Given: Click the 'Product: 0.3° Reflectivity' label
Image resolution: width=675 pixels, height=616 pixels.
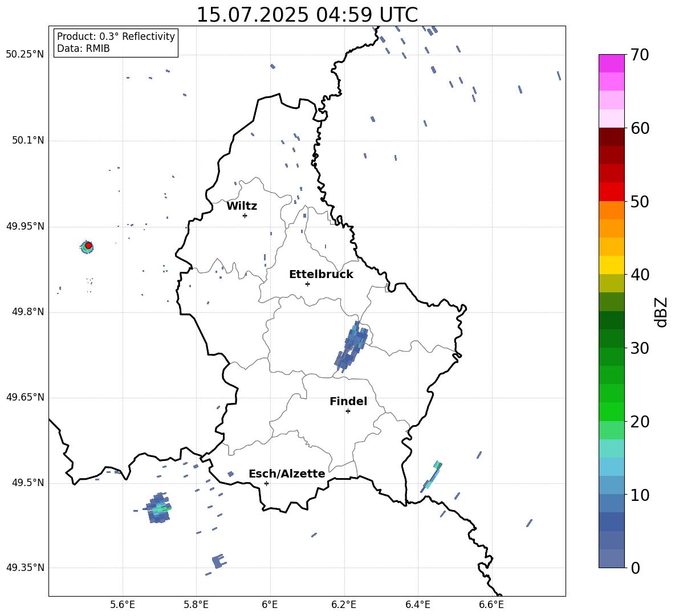Looking at the screenshot, I should (x=116, y=36).
